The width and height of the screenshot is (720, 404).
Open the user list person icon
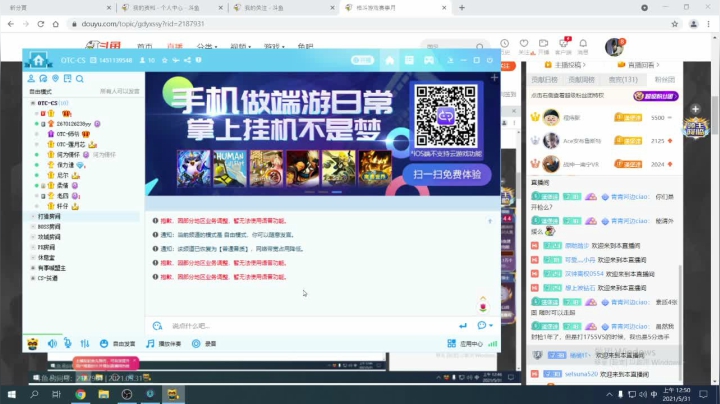[31, 79]
